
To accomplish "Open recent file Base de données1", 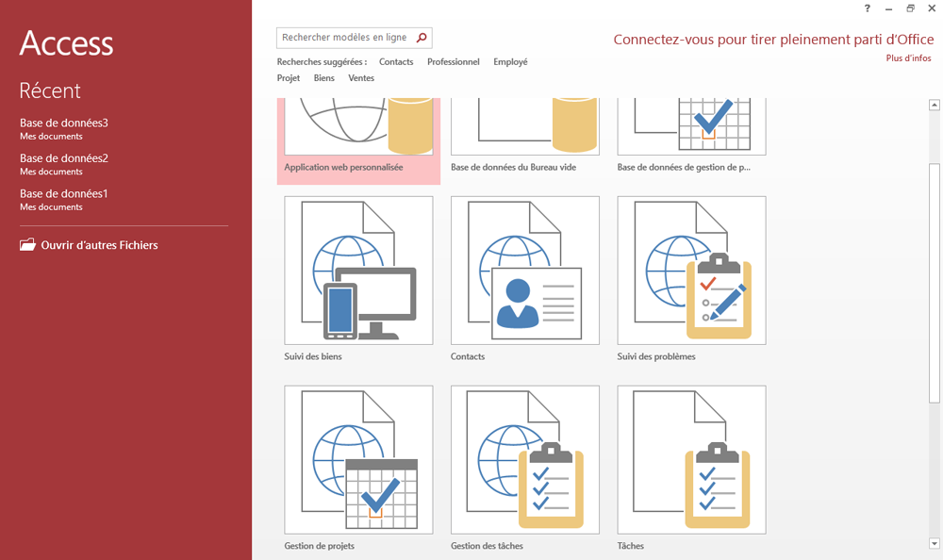I will tap(64, 200).
